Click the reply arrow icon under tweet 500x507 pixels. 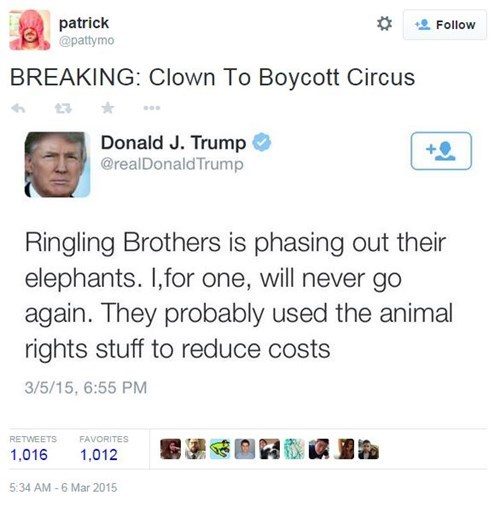tap(18, 108)
